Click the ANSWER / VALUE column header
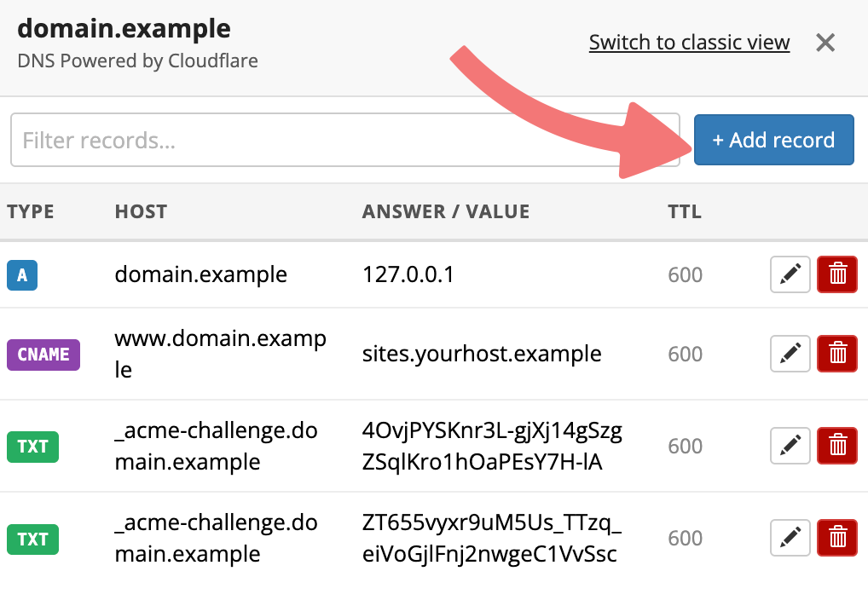 point(446,211)
